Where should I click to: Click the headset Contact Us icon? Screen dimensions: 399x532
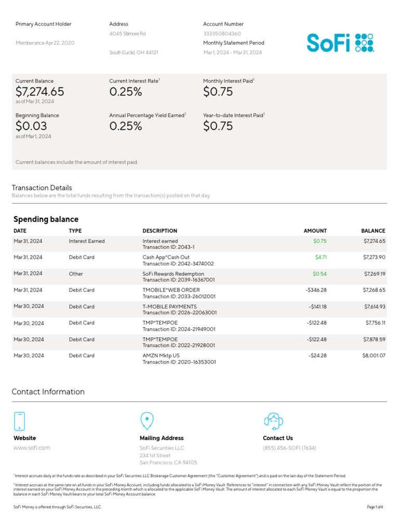[273, 421]
